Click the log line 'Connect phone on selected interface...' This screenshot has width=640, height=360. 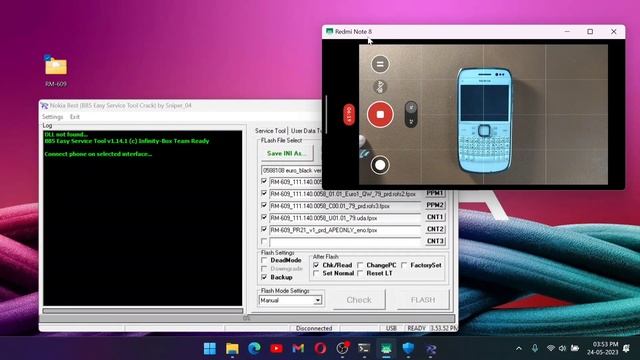[98, 154]
